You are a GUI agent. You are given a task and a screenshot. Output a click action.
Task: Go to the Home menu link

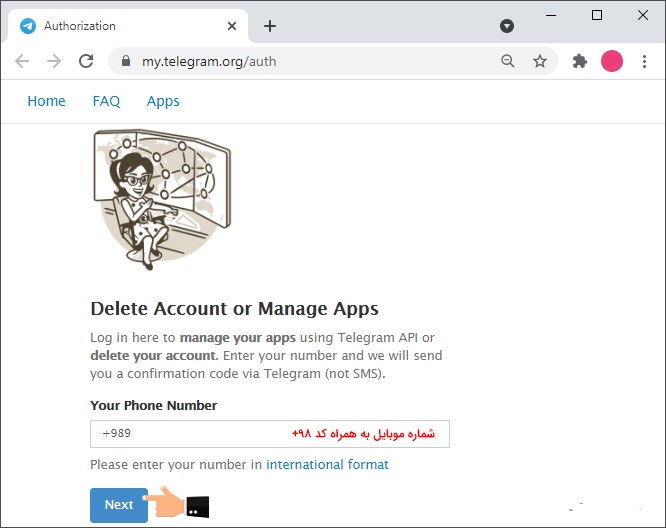46,101
